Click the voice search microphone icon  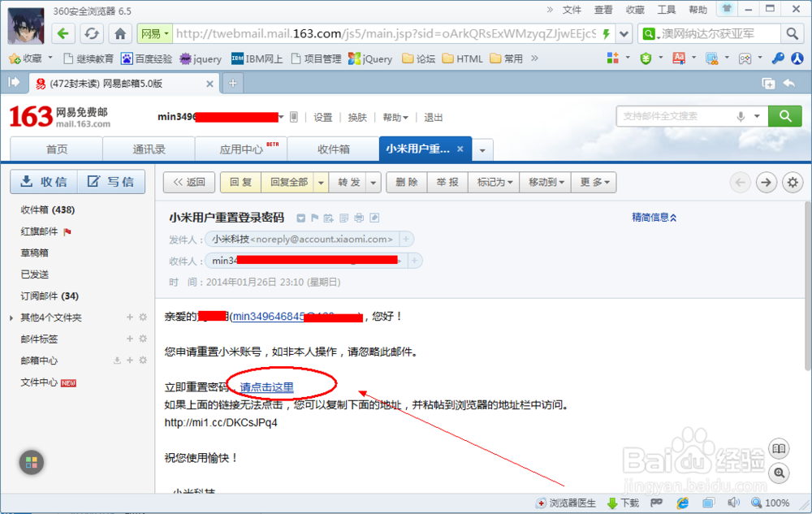tap(741, 116)
